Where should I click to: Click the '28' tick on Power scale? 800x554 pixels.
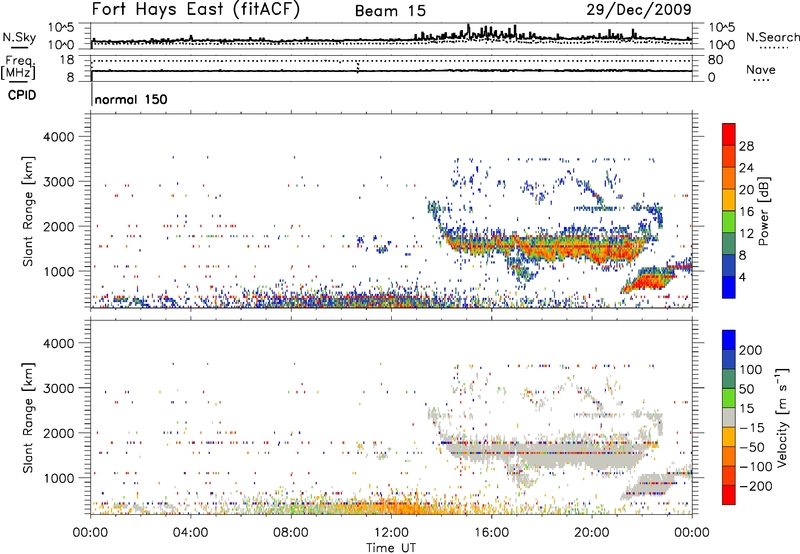click(746, 146)
